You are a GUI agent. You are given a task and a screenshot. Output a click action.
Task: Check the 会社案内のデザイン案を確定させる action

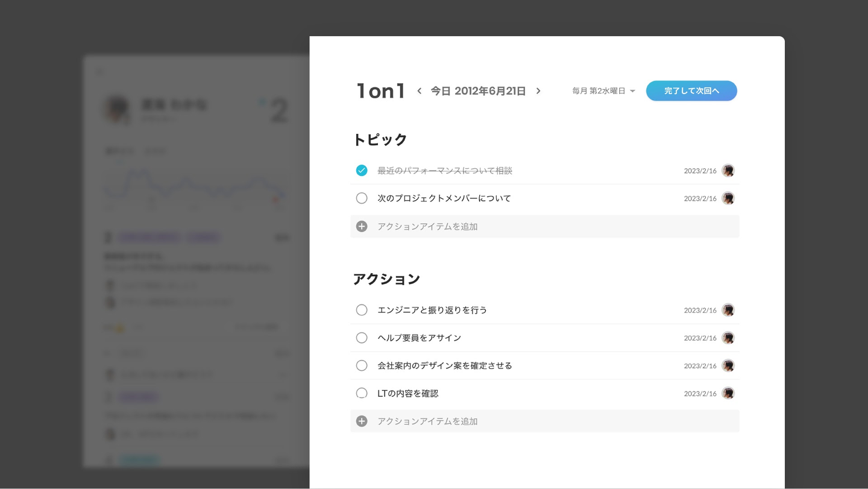click(362, 365)
